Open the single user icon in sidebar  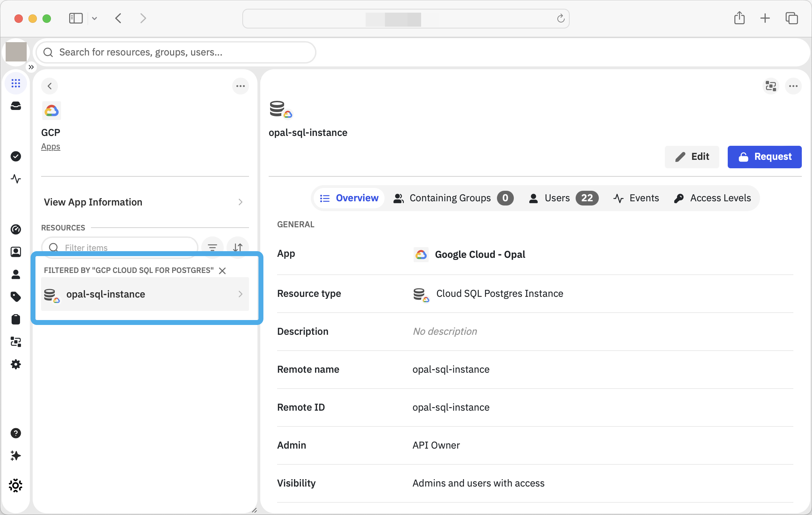[16, 274]
